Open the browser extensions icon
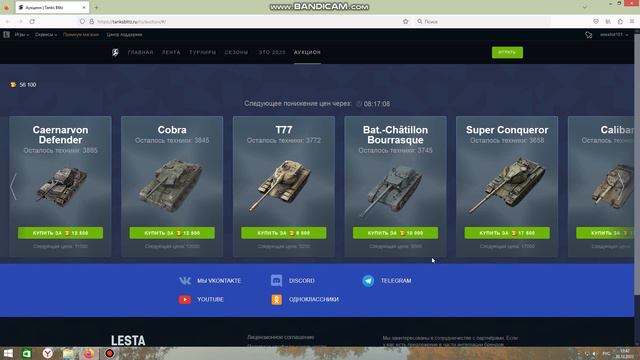The height and width of the screenshot is (360, 640). click(x=620, y=22)
